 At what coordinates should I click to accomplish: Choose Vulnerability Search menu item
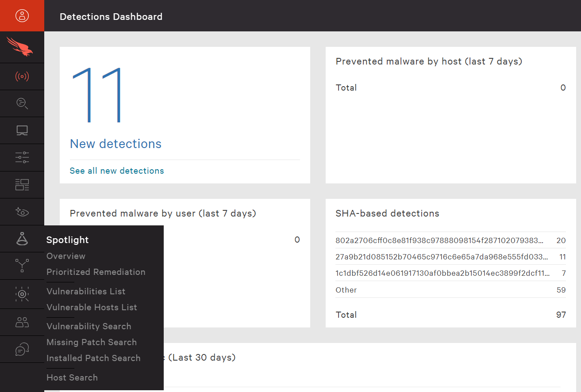coord(89,326)
